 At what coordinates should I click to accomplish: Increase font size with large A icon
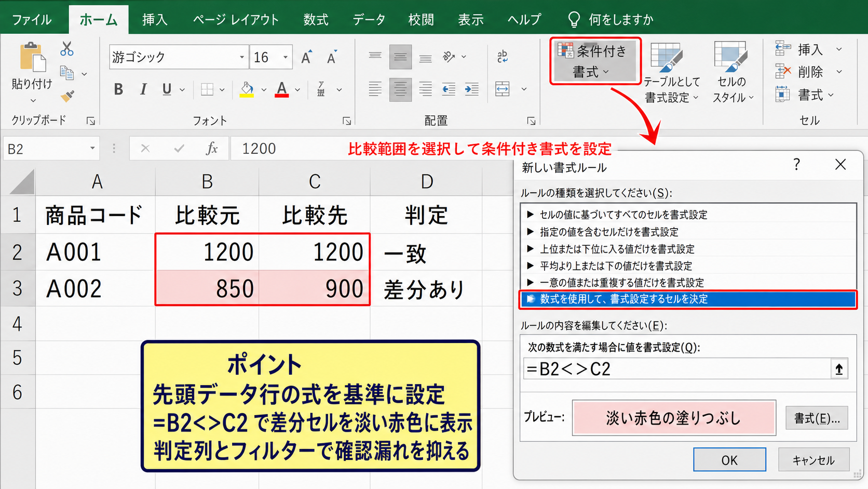click(307, 57)
